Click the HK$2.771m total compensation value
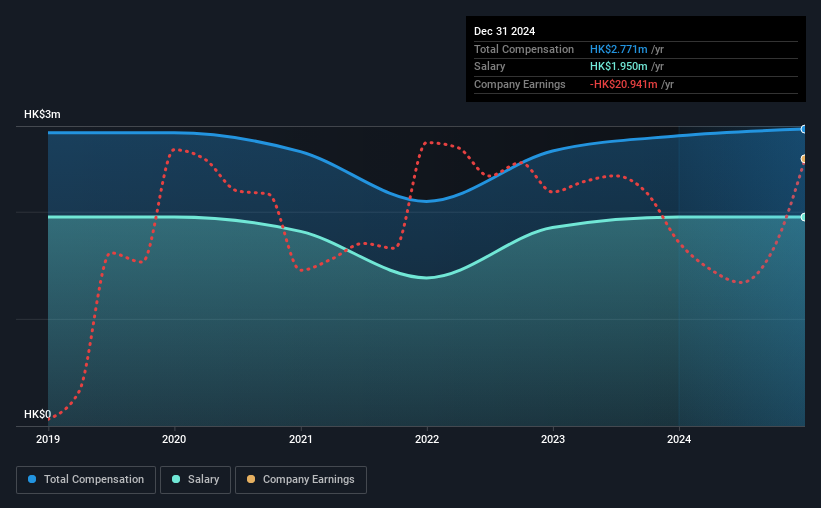The image size is (821, 508). [x=618, y=49]
